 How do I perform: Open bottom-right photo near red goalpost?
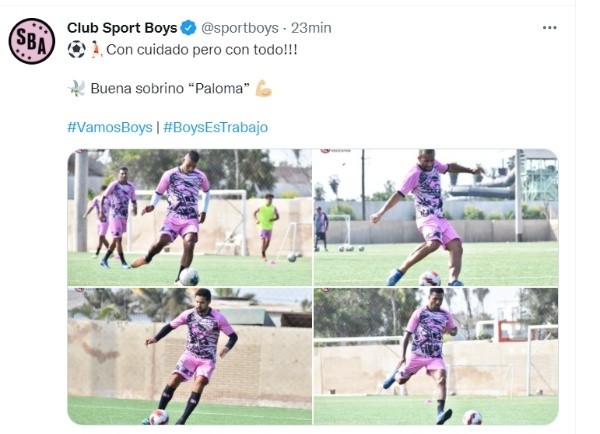[x=435, y=356]
